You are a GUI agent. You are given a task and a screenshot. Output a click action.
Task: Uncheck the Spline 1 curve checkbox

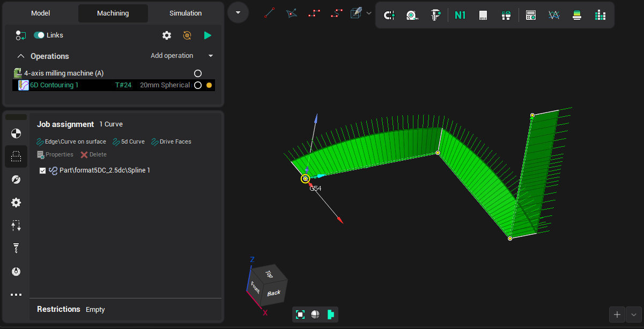(x=43, y=170)
